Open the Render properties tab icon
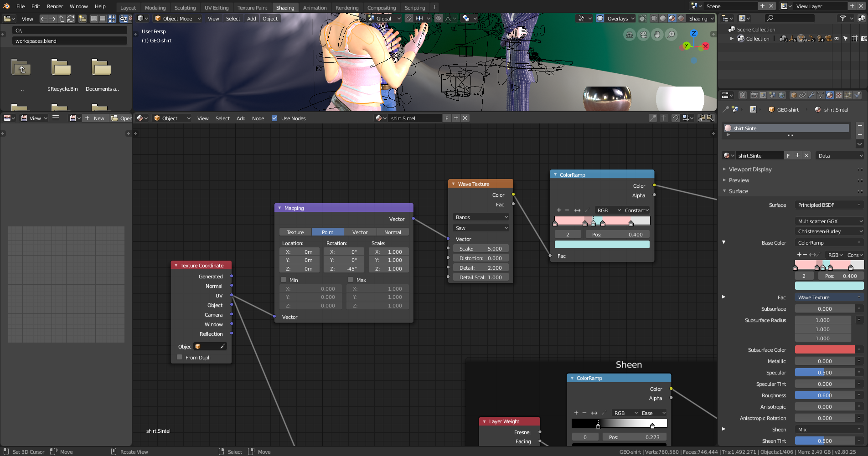This screenshot has width=868, height=456. [x=754, y=95]
